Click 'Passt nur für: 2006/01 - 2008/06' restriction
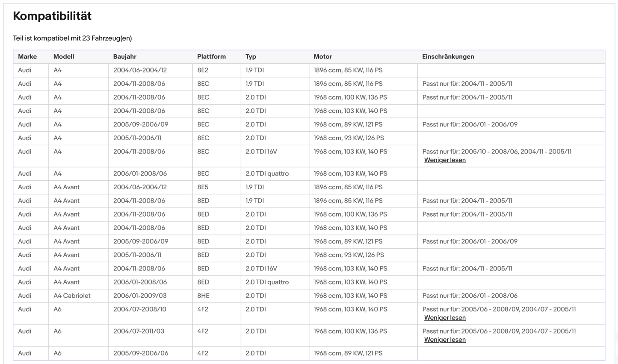The height and width of the screenshot is (364, 618). (x=470, y=296)
